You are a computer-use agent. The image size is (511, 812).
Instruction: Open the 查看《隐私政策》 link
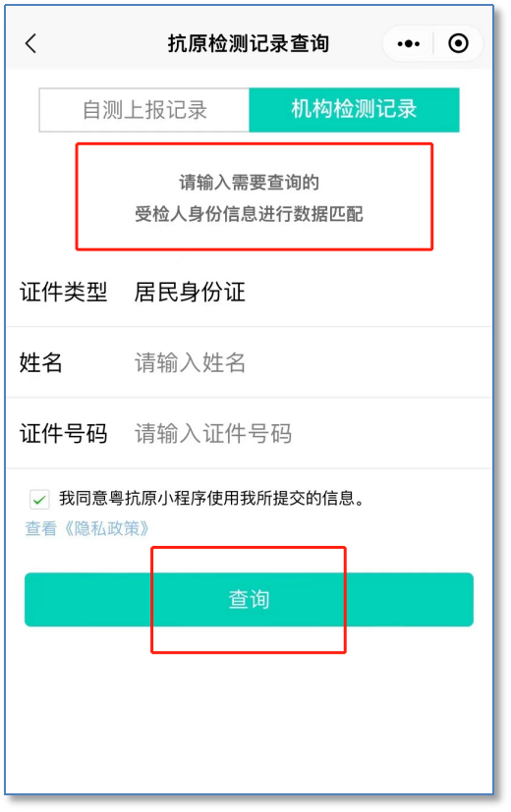[87, 528]
